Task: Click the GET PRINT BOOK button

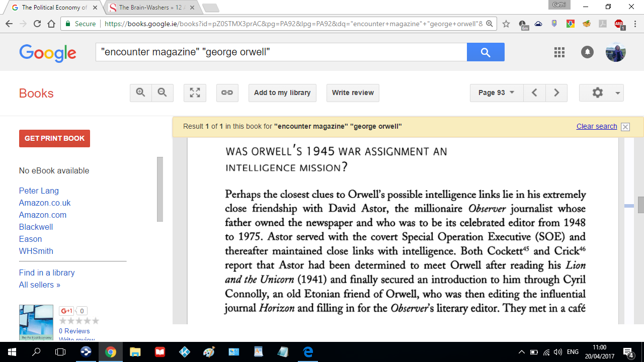Action: tap(54, 139)
